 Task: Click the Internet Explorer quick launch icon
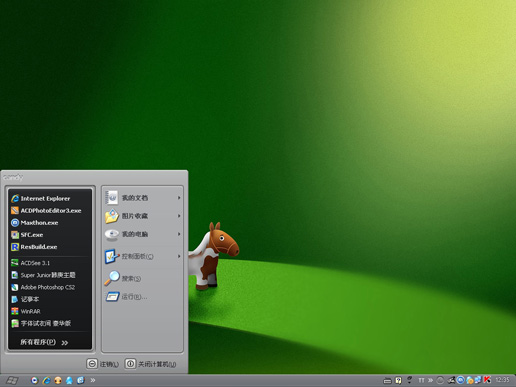coord(46,380)
